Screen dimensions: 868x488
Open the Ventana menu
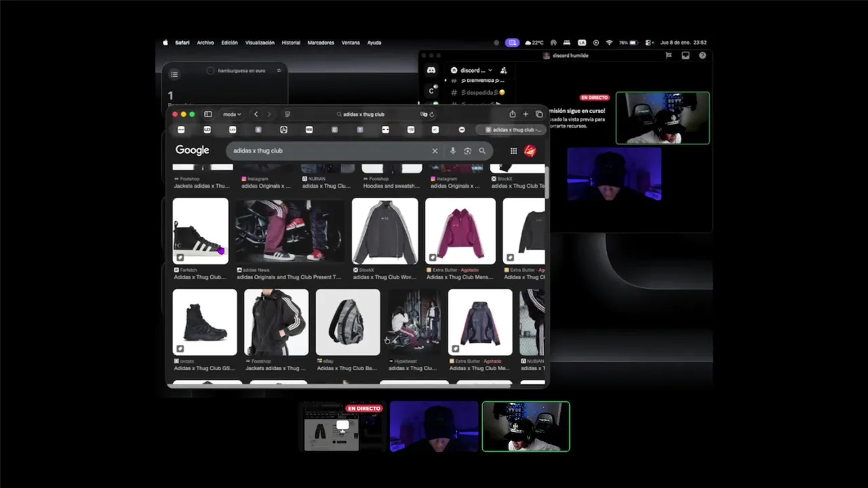tap(351, 43)
